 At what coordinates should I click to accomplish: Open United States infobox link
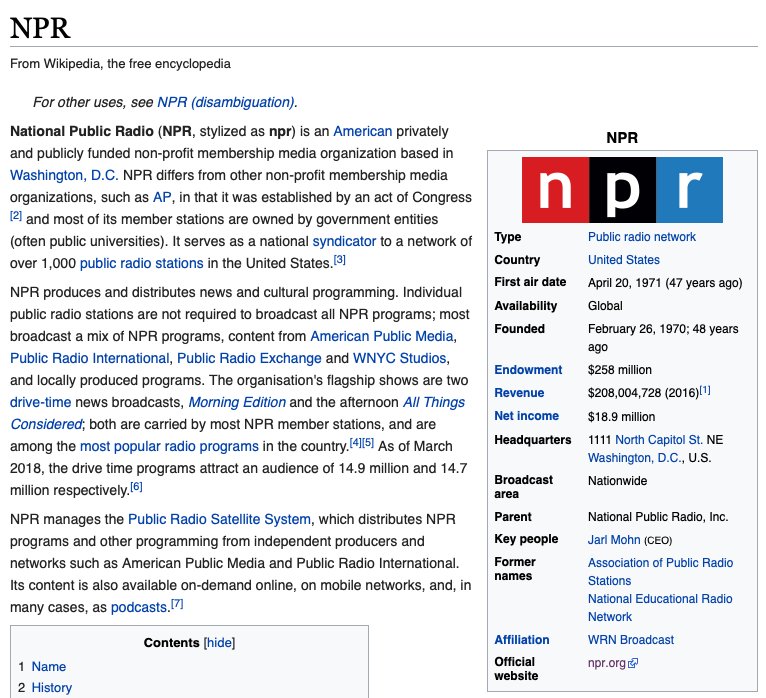coord(624,260)
